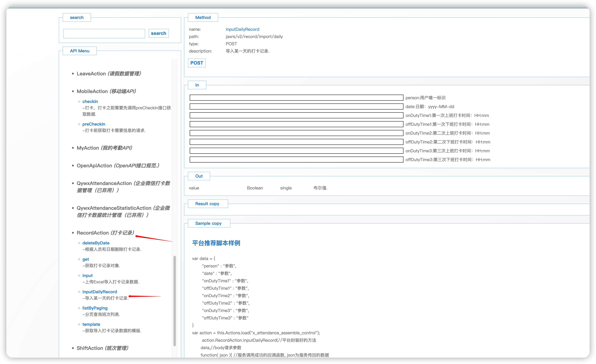Open the checkIn API link
Image resolution: width=596 pixels, height=364 pixels.
[x=90, y=102]
